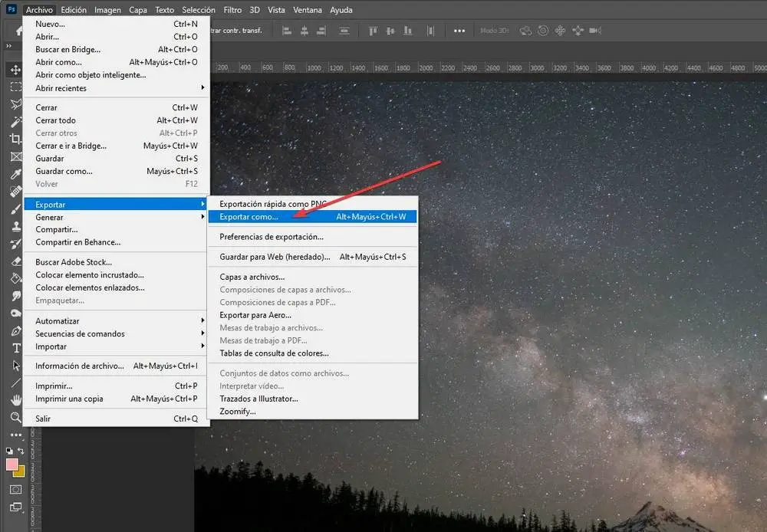Click the 3D orbit camera icon
Screen dimensions: 767x532
coord(525,31)
